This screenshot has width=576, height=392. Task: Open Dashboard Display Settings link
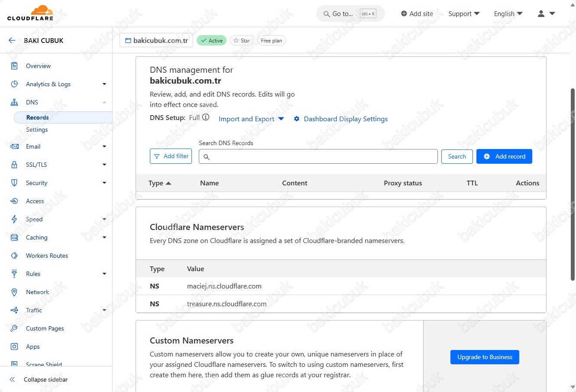346,119
